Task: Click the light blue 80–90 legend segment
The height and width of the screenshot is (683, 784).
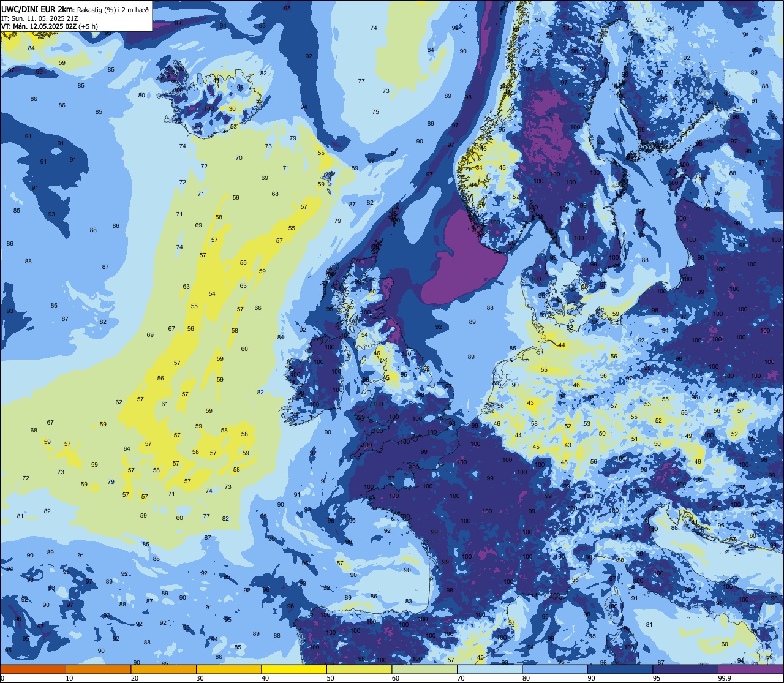Action: (x=555, y=669)
